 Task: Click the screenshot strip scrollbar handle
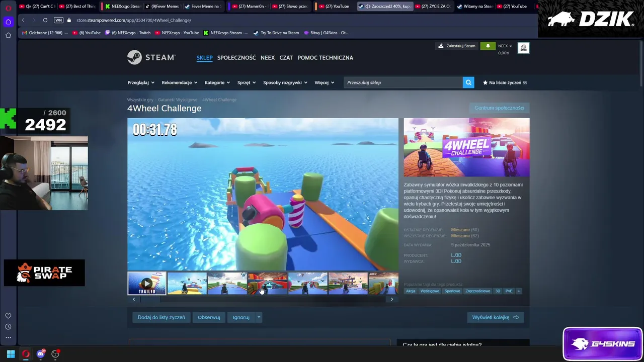point(150,299)
